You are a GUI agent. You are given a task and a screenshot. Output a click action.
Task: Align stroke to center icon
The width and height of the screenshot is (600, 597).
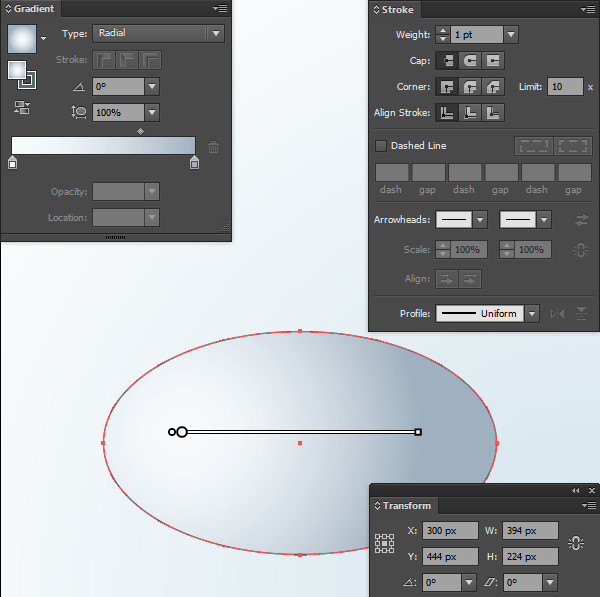pos(447,113)
